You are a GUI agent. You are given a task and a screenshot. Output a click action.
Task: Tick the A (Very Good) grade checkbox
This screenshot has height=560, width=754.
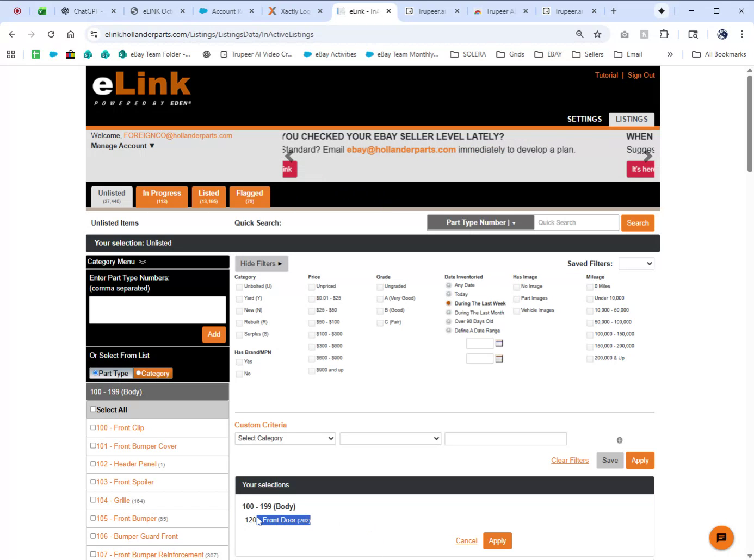380,299
